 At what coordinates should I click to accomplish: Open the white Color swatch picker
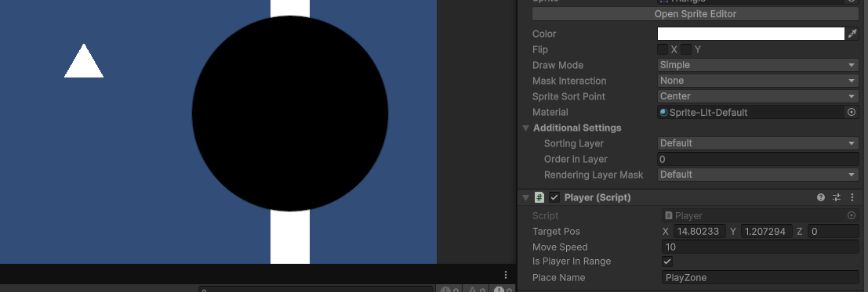pyautogui.click(x=750, y=34)
